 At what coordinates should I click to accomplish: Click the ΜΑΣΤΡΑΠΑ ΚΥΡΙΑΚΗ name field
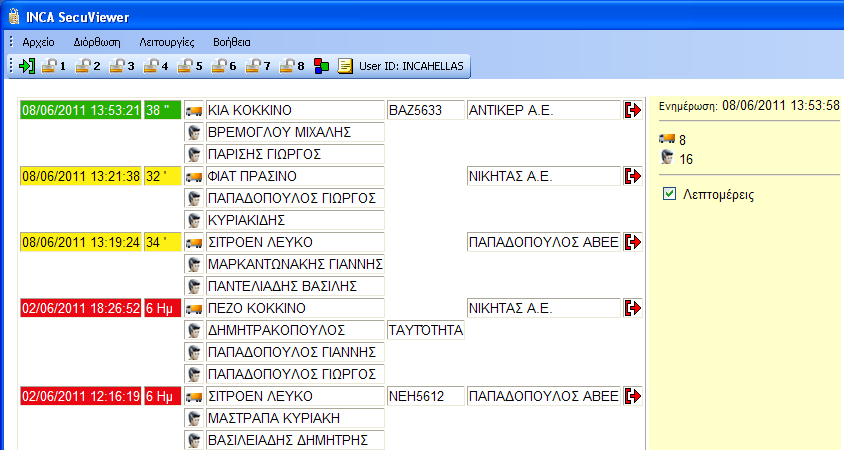coord(295,418)
